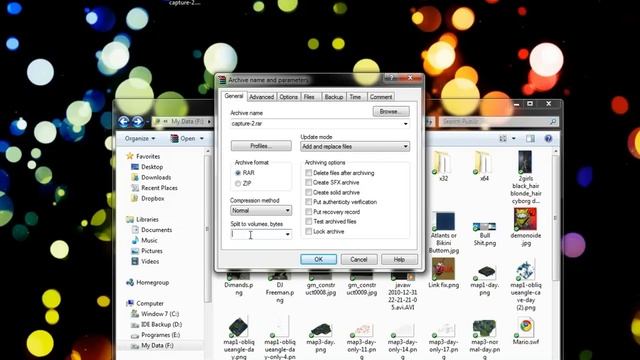Open the Explorer help icon
This screenshot has width=640, height=360.
548,139
